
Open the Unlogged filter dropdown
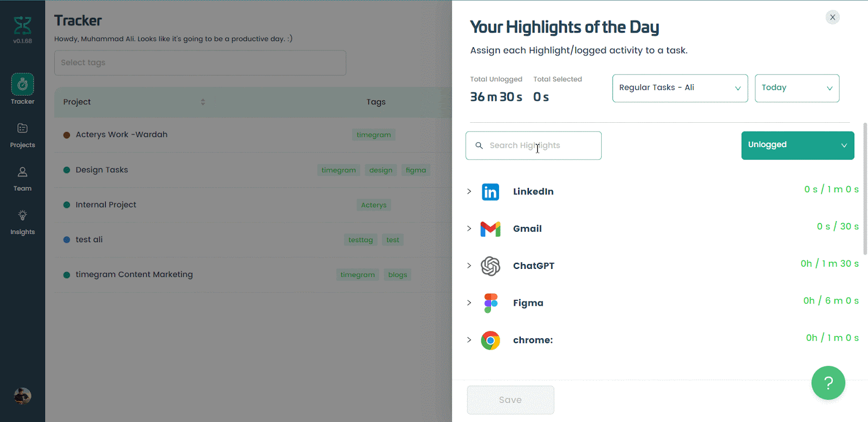click(797, 145)
